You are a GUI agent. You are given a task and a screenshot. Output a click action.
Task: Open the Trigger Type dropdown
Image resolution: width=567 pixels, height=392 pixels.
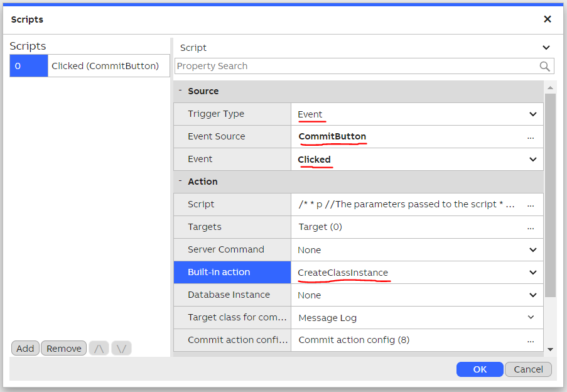coord(532,114)
